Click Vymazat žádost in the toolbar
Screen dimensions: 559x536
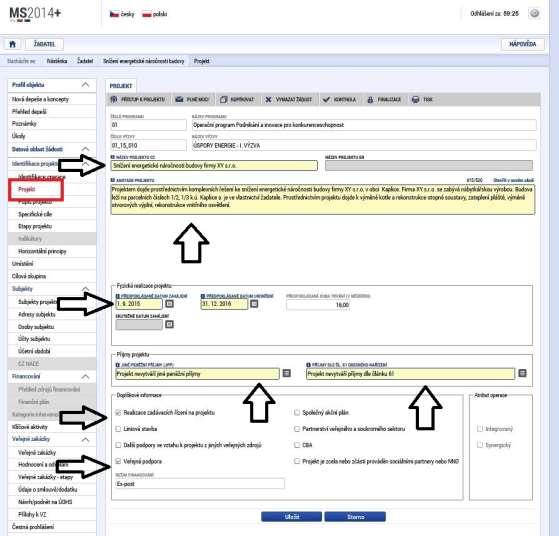[x=288, y=99]
